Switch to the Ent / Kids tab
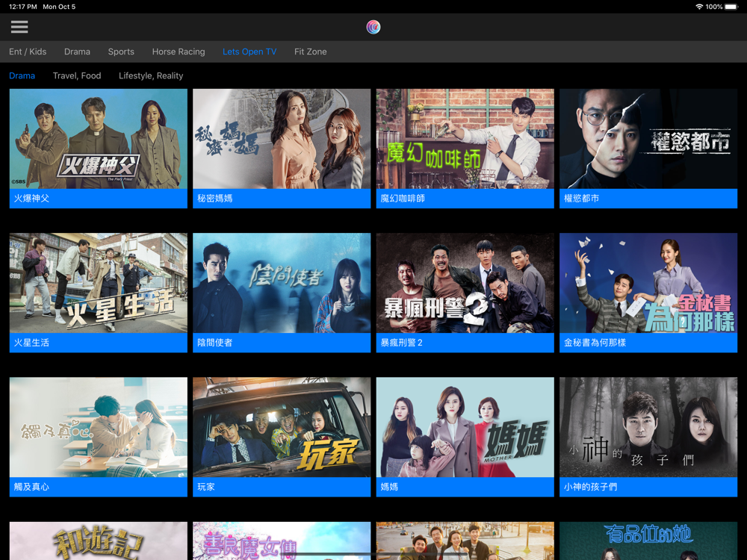Screen dimensions: 747x560 [28, 52]
